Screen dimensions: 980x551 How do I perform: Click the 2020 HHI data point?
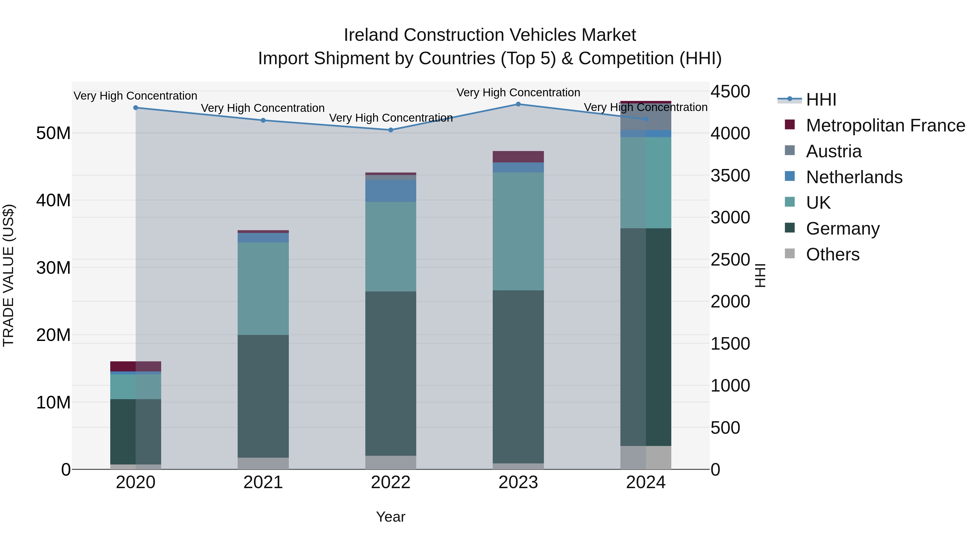pyautogui.click(x=136, y=107)
